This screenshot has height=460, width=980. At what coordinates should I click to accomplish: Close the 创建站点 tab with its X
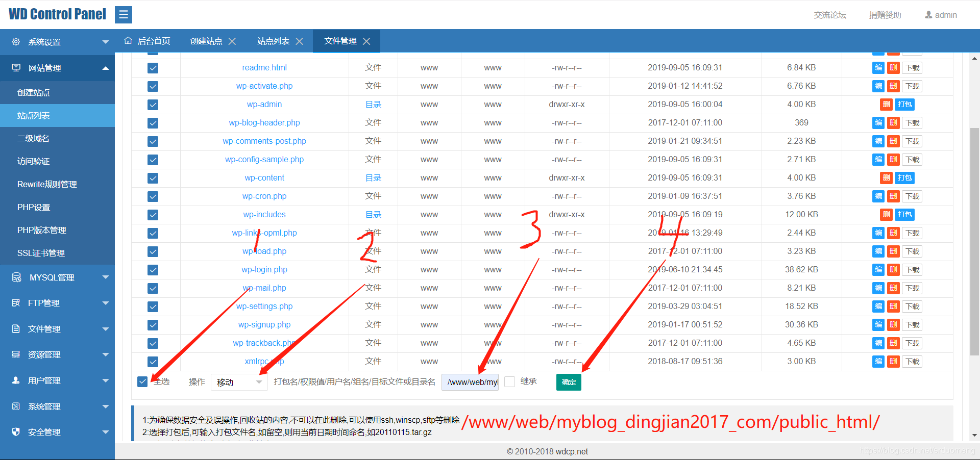[x=232, y=41]
